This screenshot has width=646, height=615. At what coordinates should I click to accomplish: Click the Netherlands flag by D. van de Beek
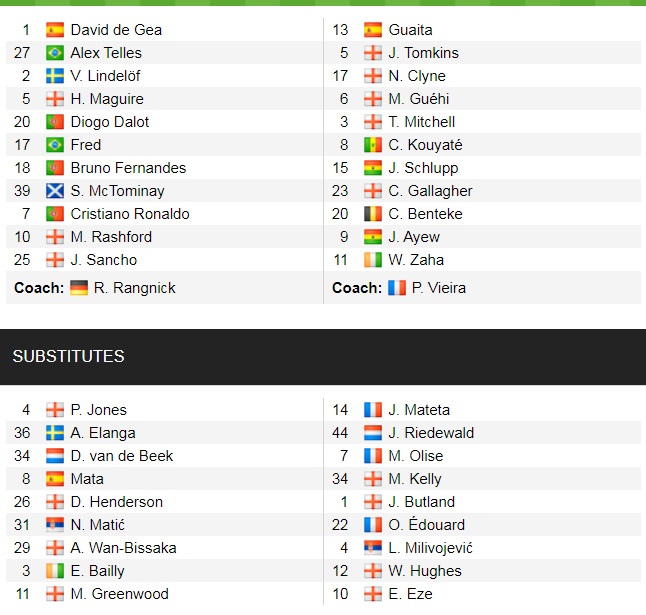click(55, 456)
